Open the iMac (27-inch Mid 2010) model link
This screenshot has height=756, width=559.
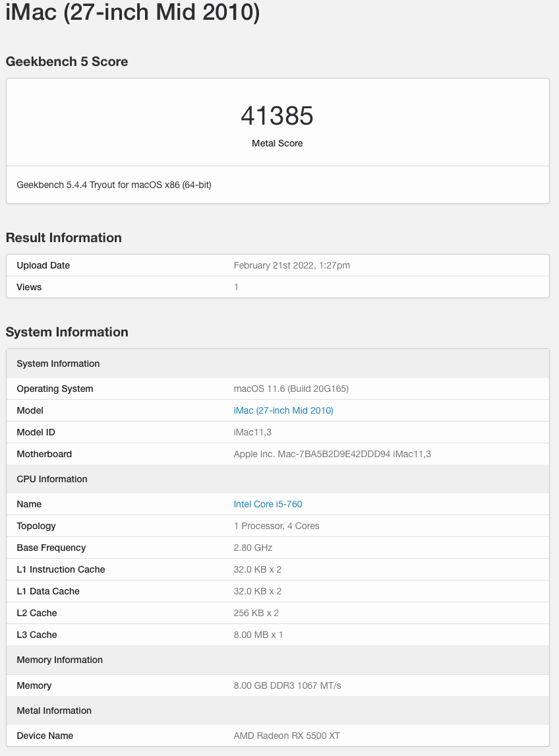point(283,410)
